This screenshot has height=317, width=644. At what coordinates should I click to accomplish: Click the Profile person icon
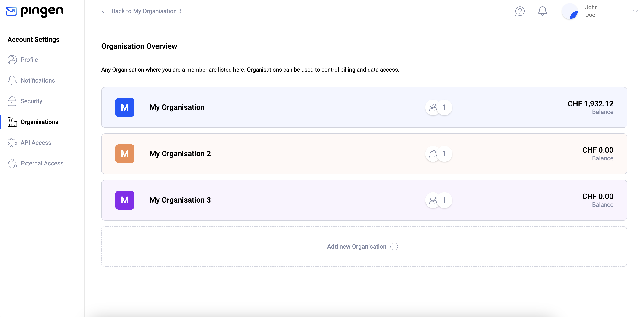(x=12, y=60)
